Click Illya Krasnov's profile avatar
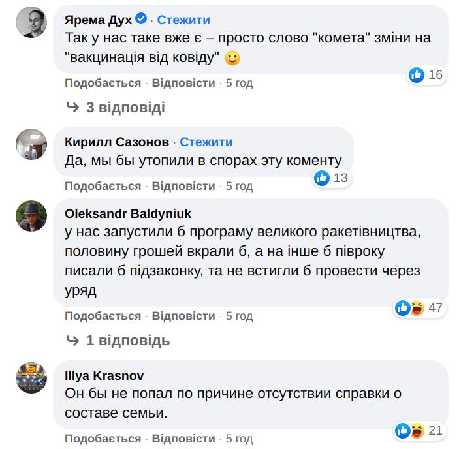 coord(31,377)
